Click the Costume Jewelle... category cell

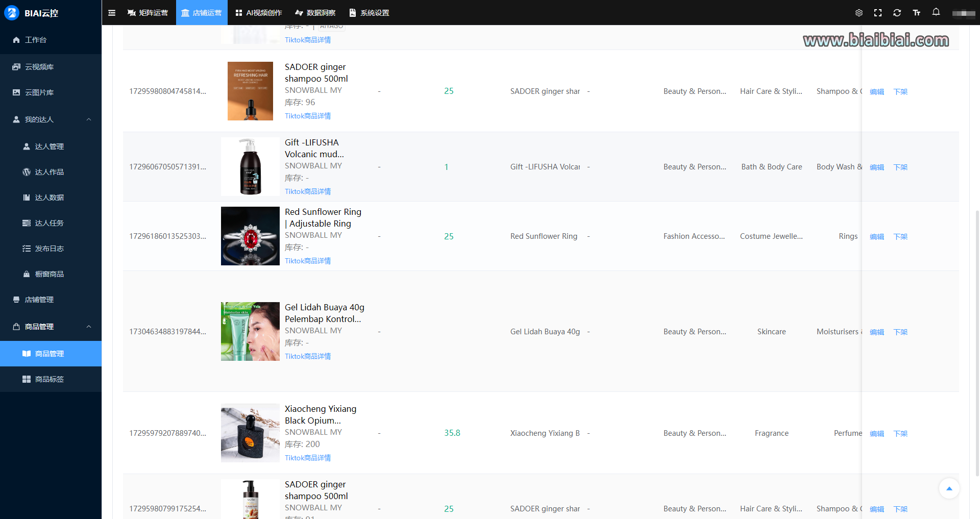[x=772, y=236]
